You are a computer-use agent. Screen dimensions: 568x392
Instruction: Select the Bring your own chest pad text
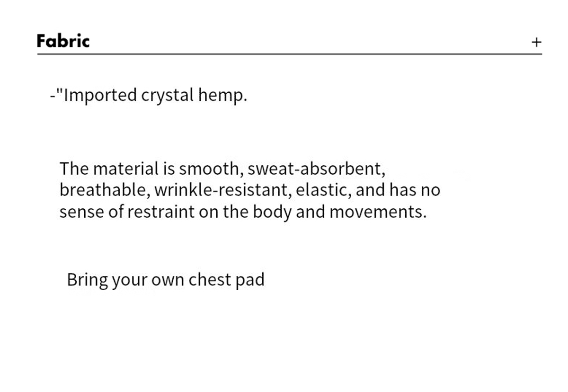[x=166, y=280]
